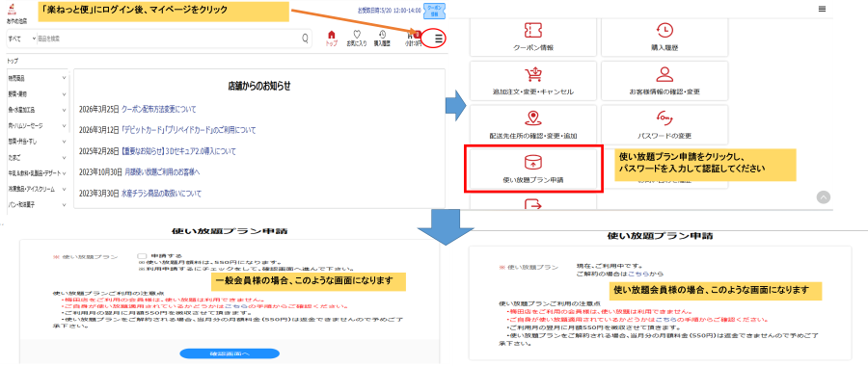
Task: Click the トップ breadcrumb
Action: tap(13, 61)
